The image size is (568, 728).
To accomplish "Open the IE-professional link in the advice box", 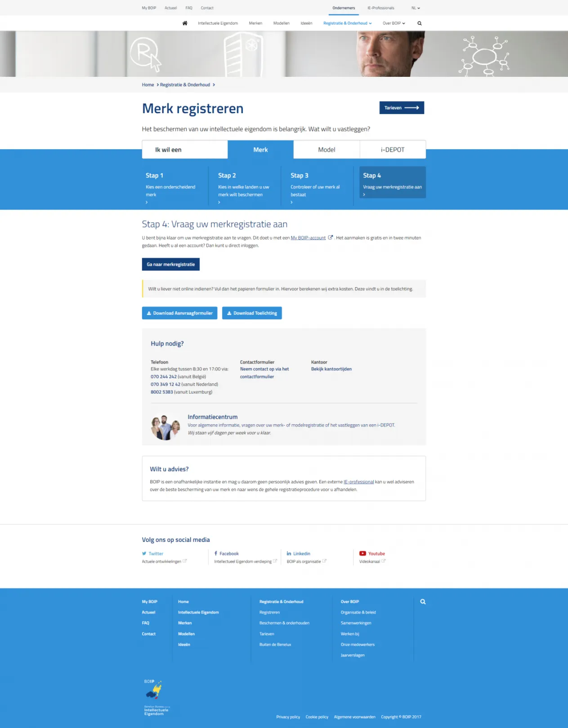I will pos(359,482).
